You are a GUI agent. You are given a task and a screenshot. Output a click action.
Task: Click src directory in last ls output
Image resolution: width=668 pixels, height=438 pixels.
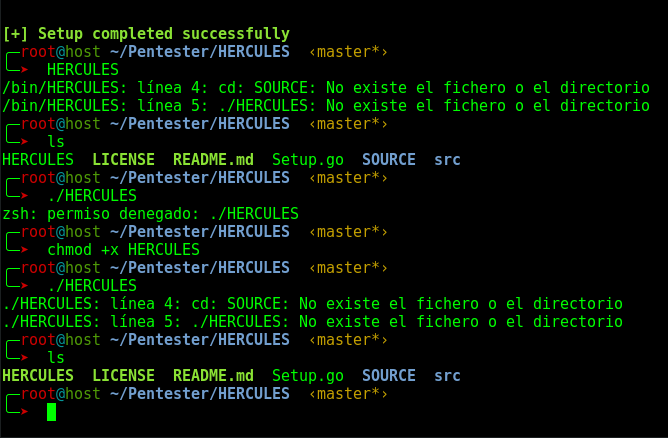click(447, 376)
